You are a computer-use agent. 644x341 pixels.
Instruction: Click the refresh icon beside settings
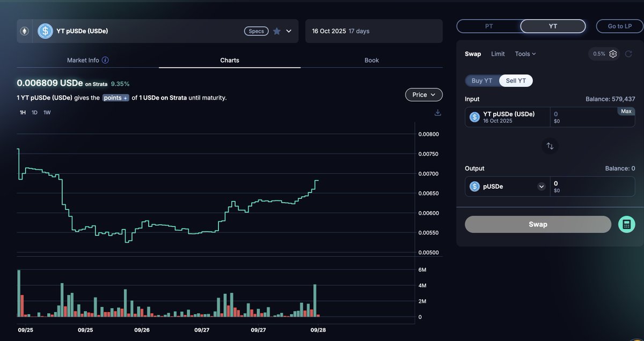[x=628, y=54]
